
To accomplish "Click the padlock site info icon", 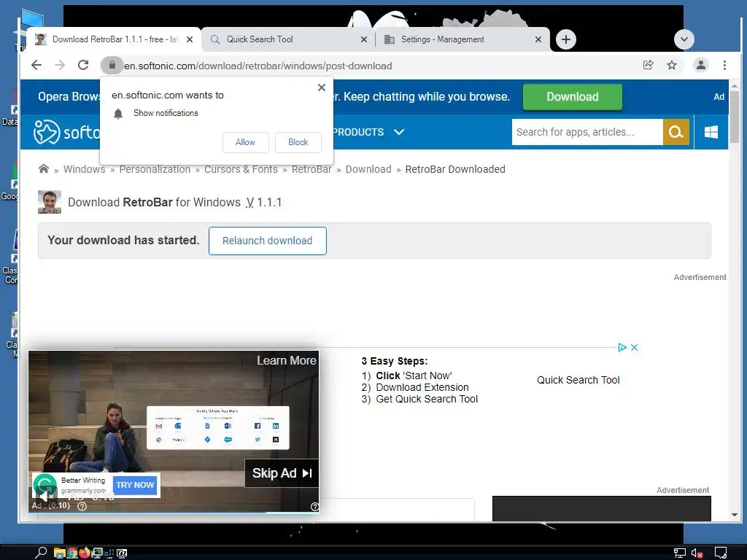I will tap(112, 65).
